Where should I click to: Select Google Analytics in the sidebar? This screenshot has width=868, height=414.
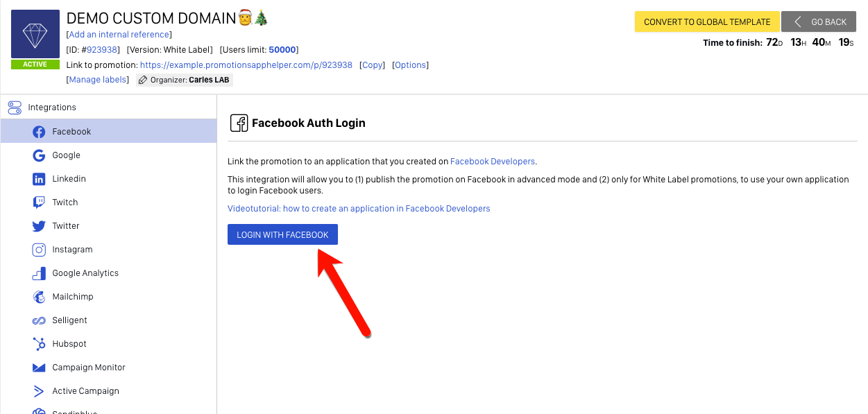point(109,273)
